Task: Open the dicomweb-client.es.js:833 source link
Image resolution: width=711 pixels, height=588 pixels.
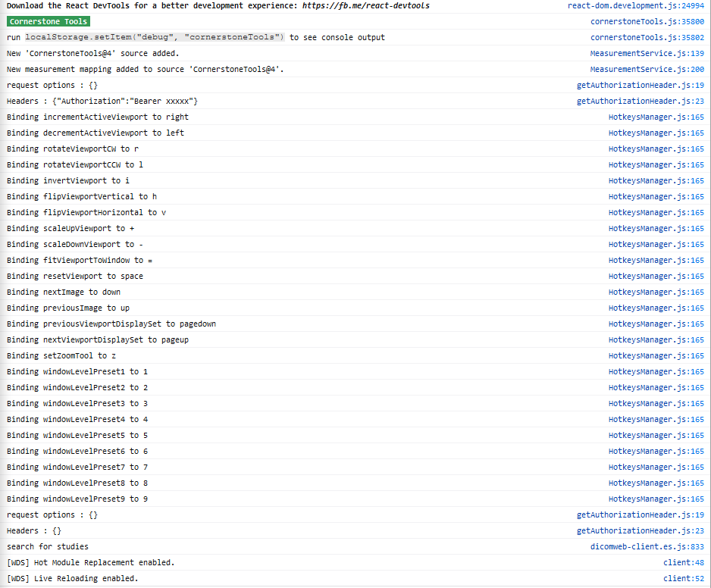Action: pos(647,547)
